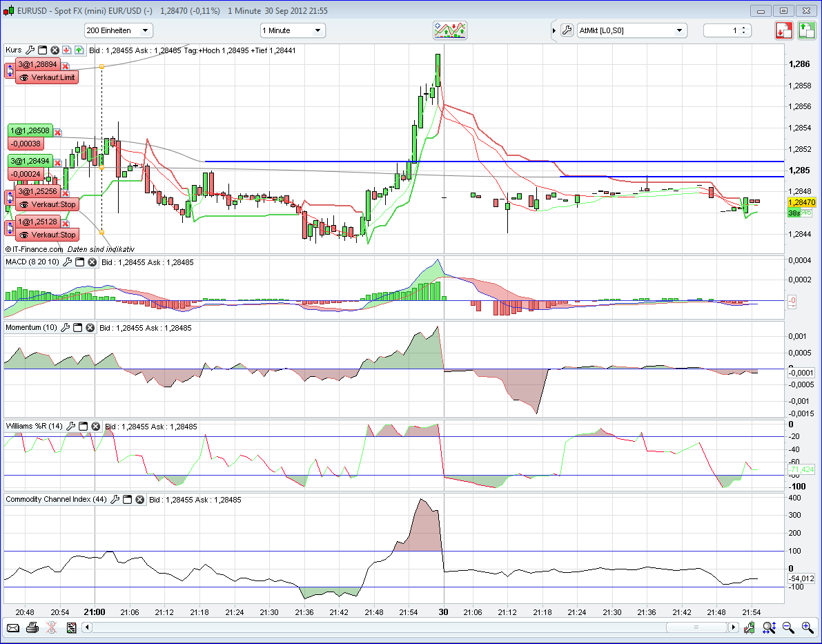The width and height of the screenshot is (822, 644).
Task: Open MACD indicator wrench settings
Action: pos(68,262)
